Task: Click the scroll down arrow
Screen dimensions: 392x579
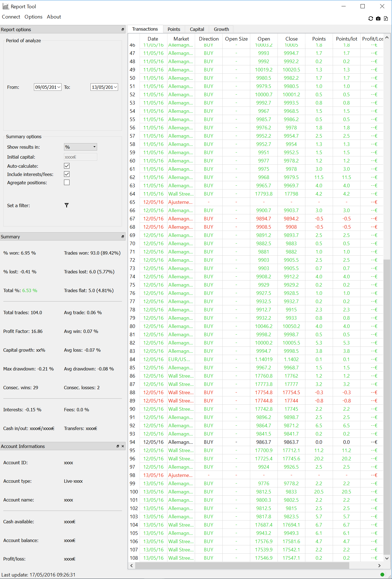Action: (x=387, y=558)
